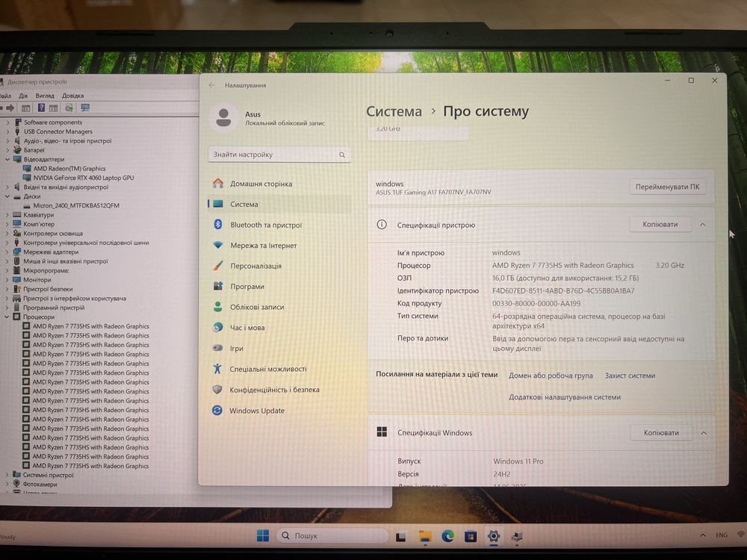Open Мережа та Інтернет settings
This screenshot has height=560, width=747.
click(263, 245)
